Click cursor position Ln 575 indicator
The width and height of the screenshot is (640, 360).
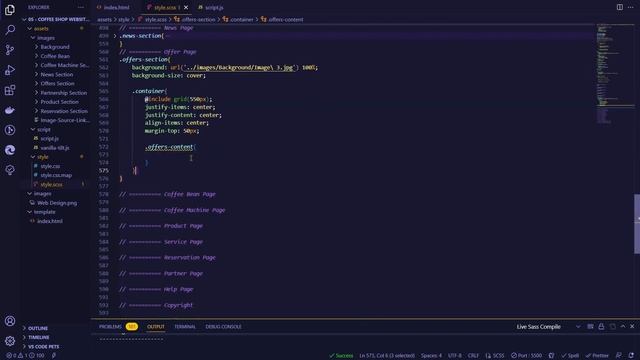click(387, 356)
